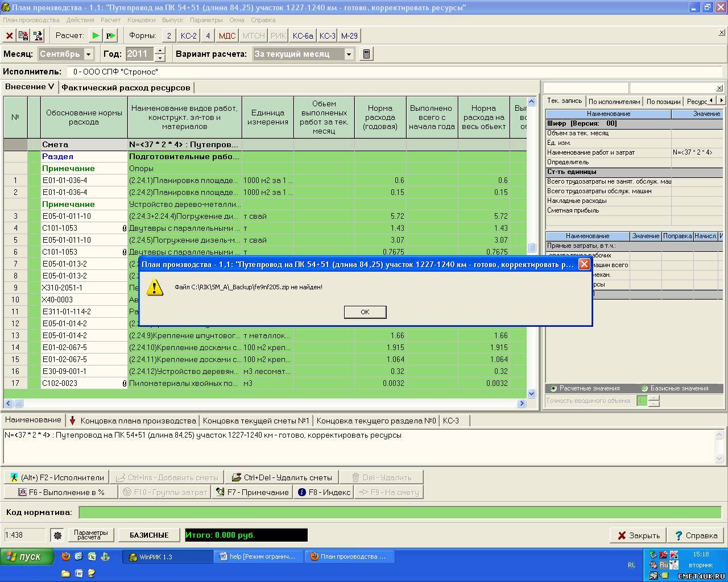
Task: Switch to Фактический расход ресурсов tab
Action: (126, 88)
